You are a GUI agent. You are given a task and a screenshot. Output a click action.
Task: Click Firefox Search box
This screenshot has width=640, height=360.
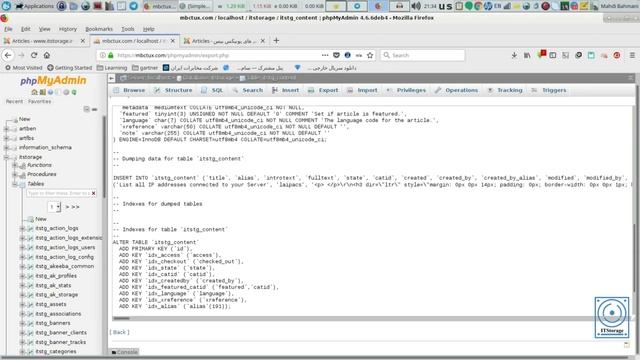click(x=422, y=55)
